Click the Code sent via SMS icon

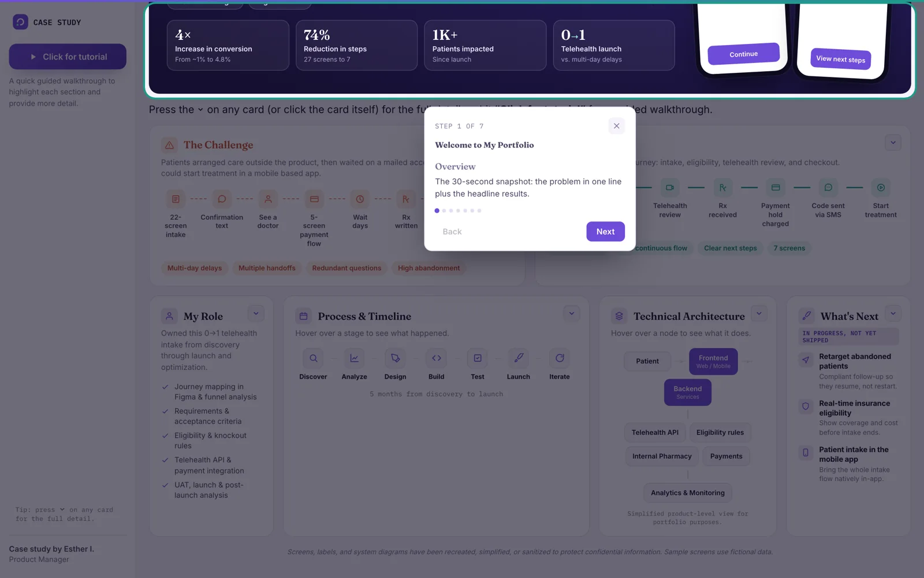pyautogui.click(x=828, y=187)
